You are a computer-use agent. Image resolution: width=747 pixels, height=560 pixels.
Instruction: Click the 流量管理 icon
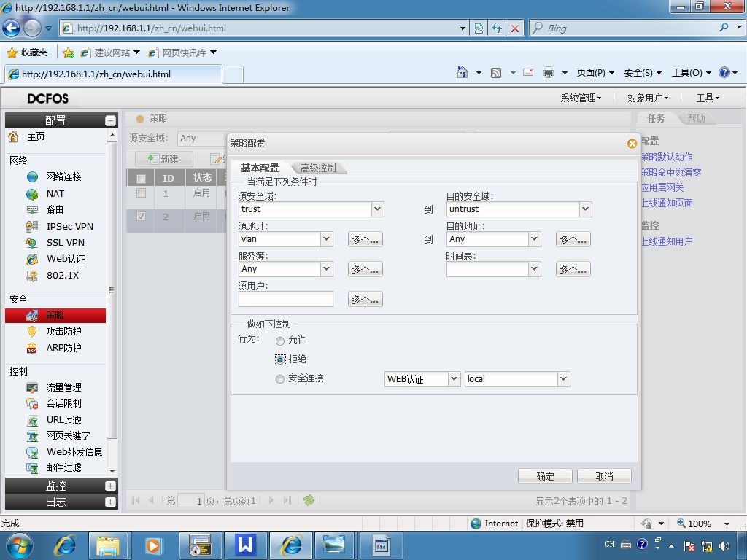32,388
